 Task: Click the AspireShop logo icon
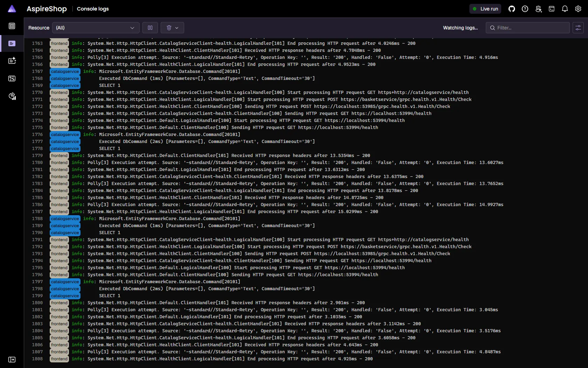point(12,9)
